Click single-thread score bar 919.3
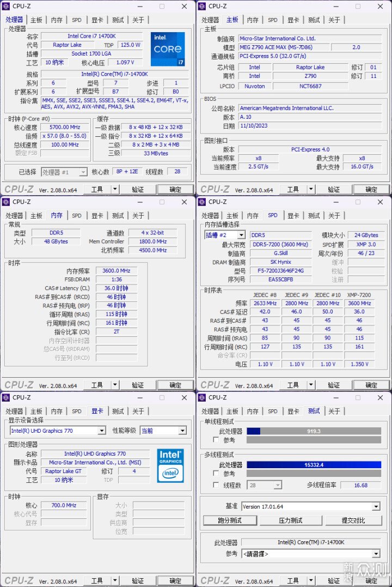 click(x=314, y=431)
